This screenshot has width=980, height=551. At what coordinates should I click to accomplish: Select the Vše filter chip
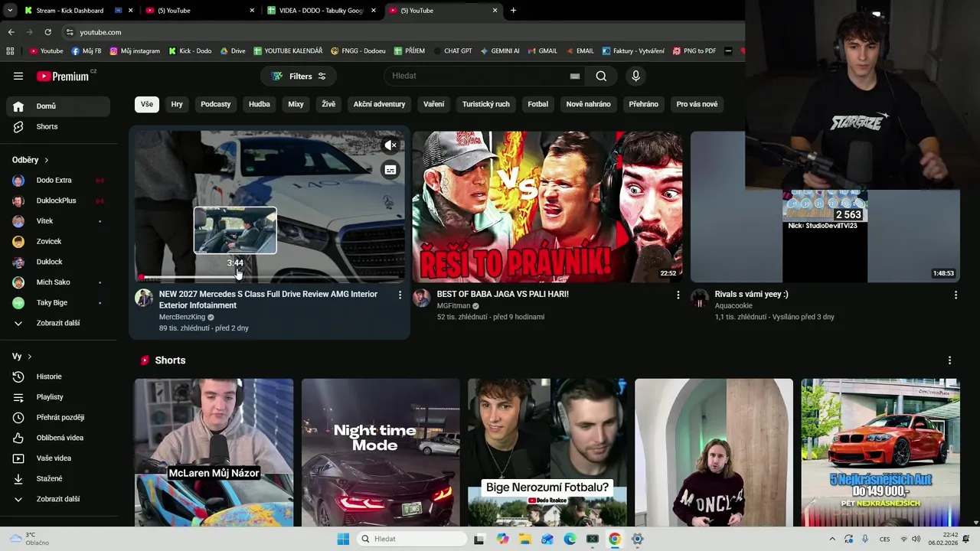click(147, 104)
